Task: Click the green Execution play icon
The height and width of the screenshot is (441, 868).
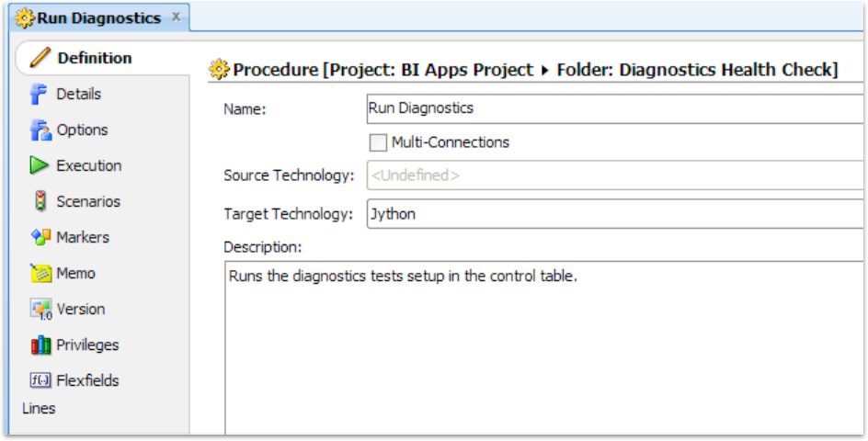Action: [40, 165]
